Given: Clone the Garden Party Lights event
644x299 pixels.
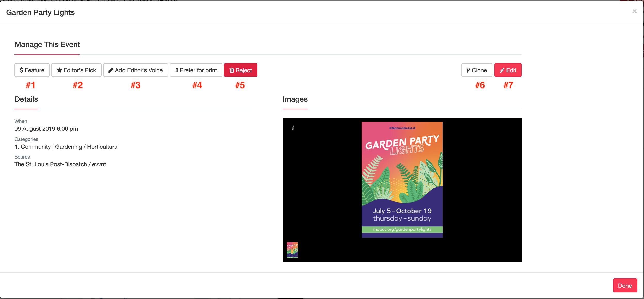Looking at the screenshot, I should click(x=477, y=70).
